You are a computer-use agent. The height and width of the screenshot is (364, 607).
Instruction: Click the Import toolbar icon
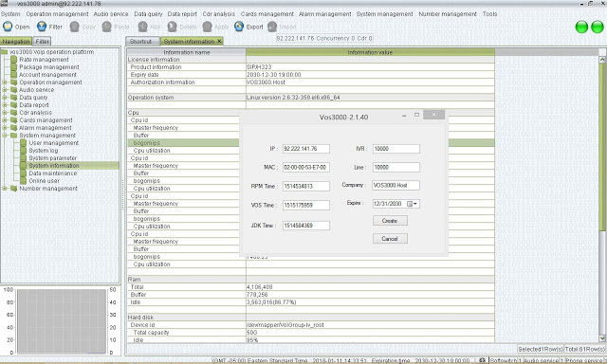(272, 27)
